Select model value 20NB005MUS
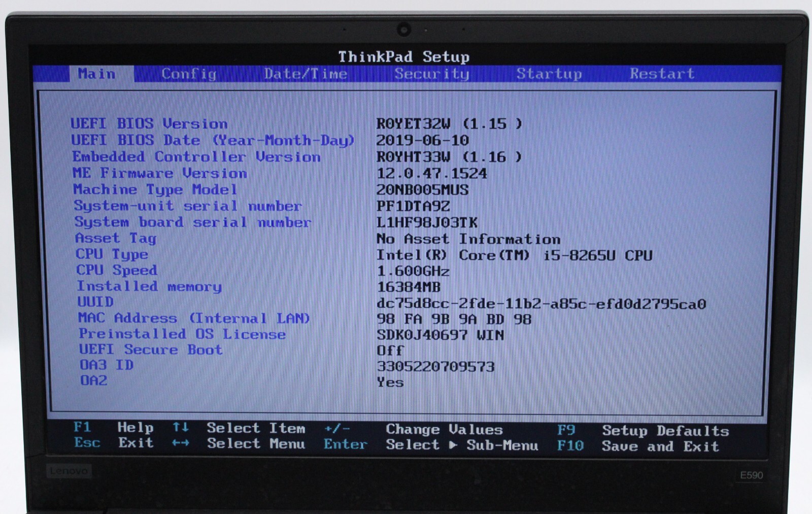Screen dimensions: 812x514 click(x=422, y=190)
